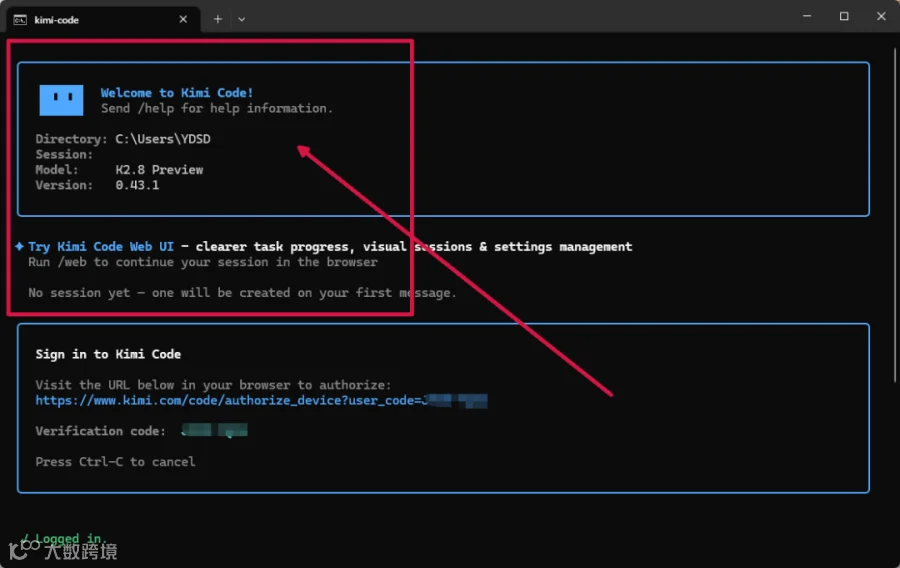Screen dimensions: 900x568
Task: Click the Version value 0.43.1
Action: pyautogui.click(x=137, y=185)
